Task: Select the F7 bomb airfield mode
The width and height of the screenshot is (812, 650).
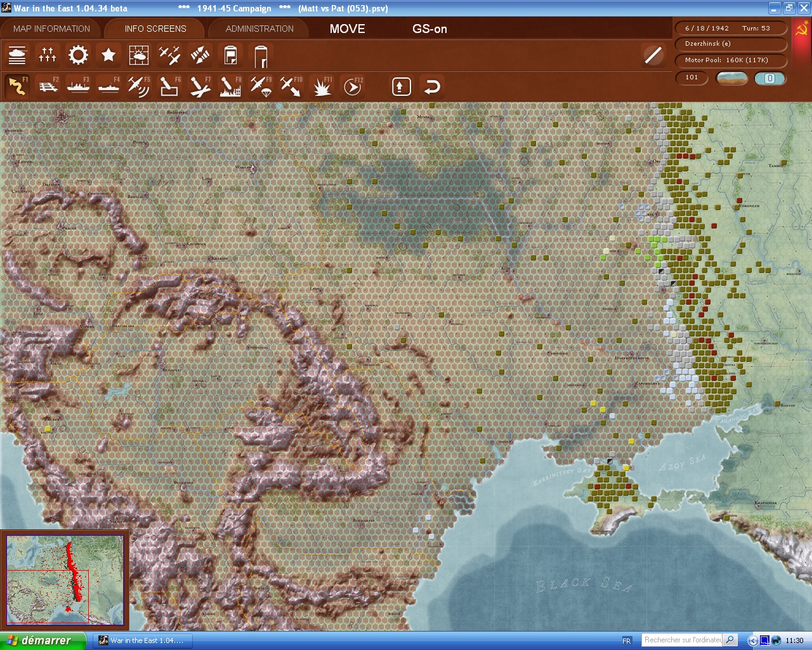Action: pos(200,86)
